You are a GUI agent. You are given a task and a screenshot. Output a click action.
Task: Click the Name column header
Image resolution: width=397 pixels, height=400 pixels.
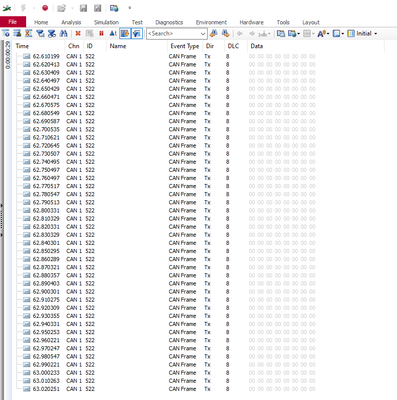point(137,46)
